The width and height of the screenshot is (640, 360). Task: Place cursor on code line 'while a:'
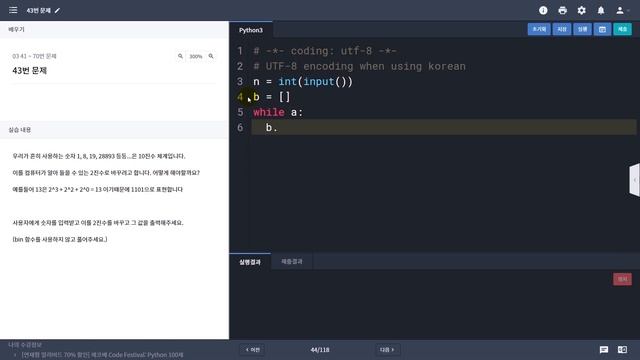278,112
